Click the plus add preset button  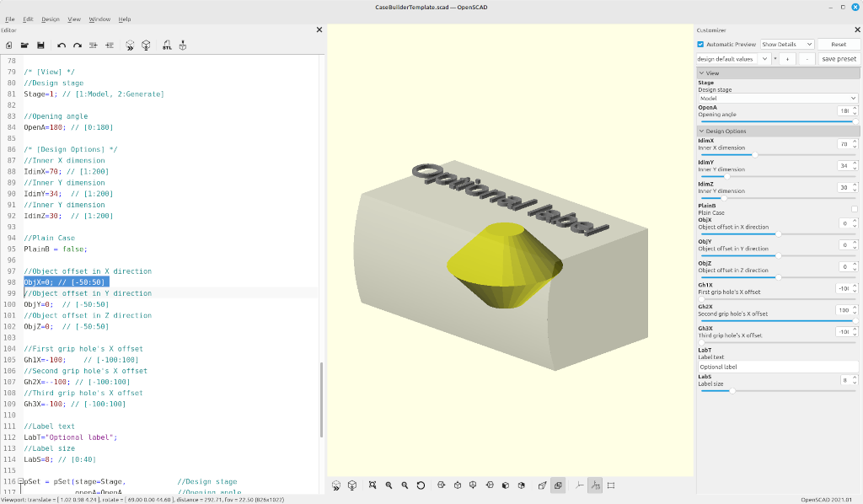click(x=788, y=59)
